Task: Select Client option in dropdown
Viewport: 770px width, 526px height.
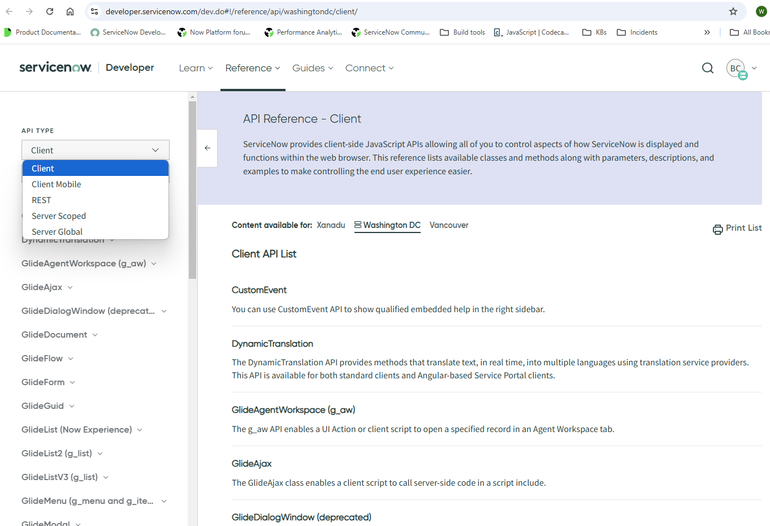Action: point(95,168)
